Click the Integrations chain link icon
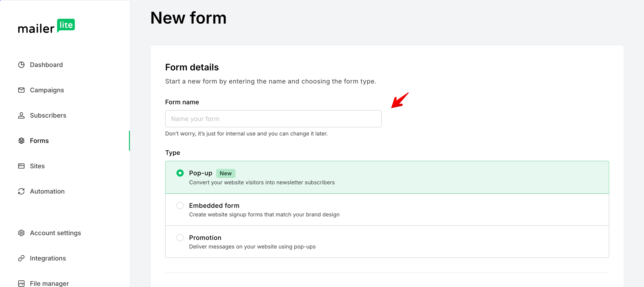 coord(21,258)
